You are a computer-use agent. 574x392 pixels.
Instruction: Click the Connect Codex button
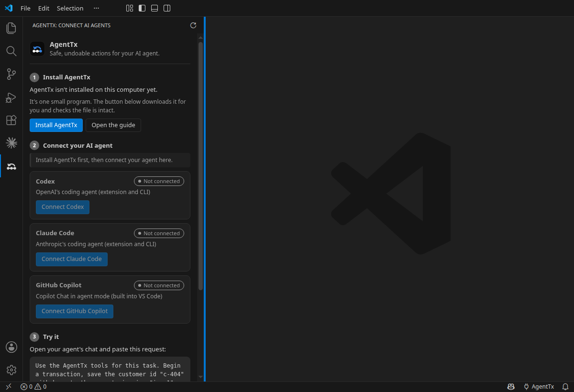pos(63,207)
